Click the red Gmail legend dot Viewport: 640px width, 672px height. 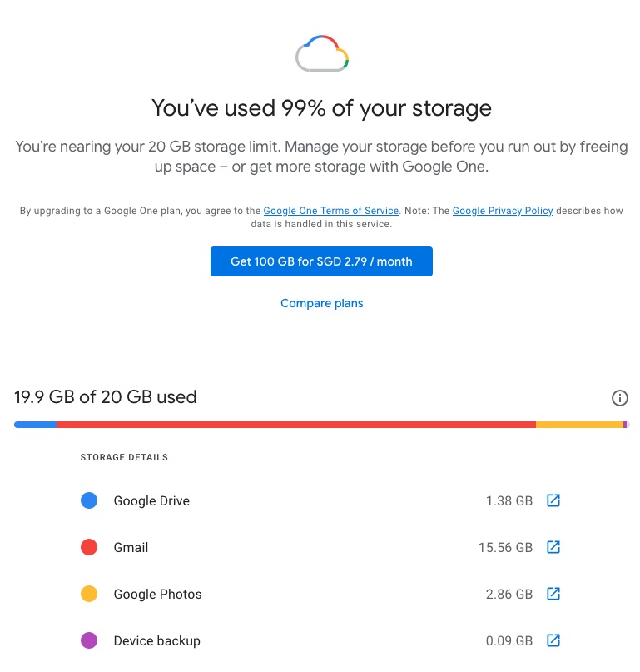[x=89, y=547]
